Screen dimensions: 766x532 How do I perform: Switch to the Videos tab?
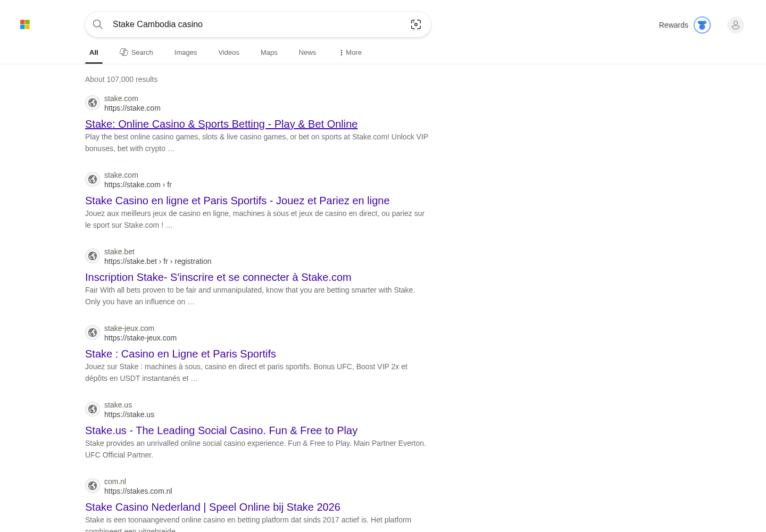coord(229,53)
